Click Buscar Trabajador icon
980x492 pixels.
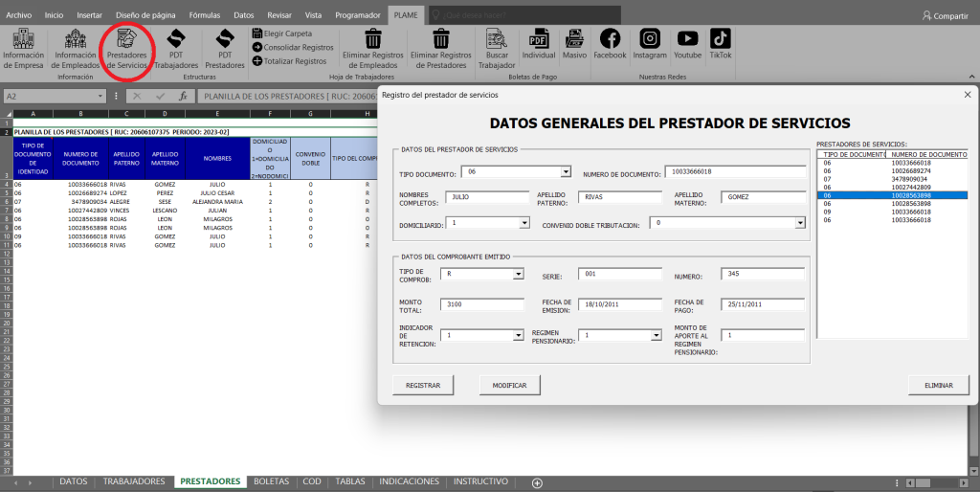(497, 38)
